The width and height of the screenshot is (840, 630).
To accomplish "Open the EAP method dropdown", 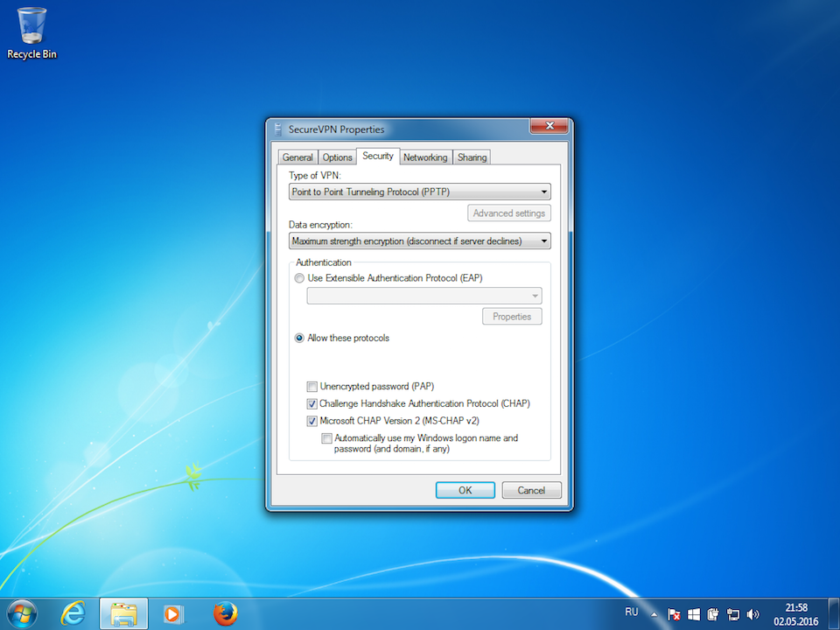I will [424, 296].
